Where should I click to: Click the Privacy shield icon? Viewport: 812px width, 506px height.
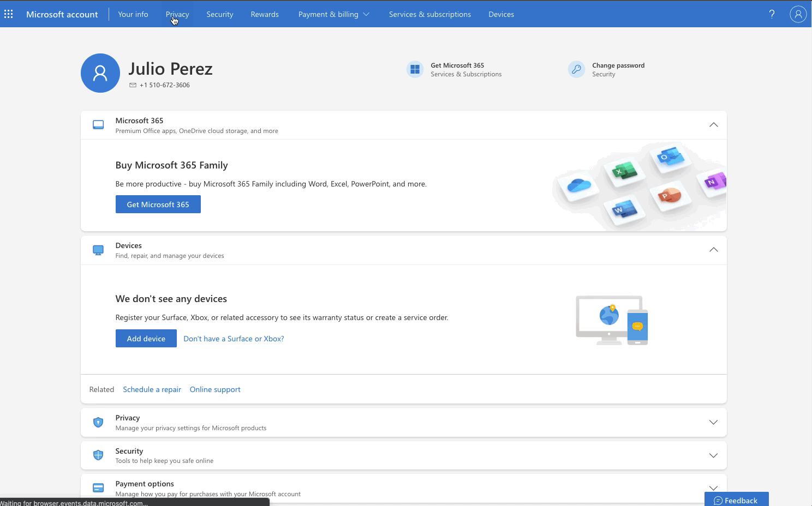pyautogui.click(x=98, y=422)
